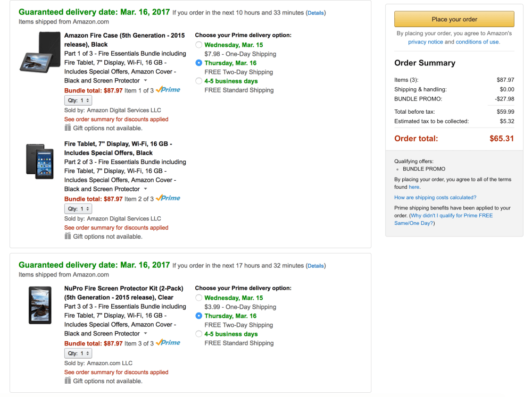Image resolution: width=532 pixels, height=397 pixels.
Task: Open the privacy notice link
Action: coord(426,42)
